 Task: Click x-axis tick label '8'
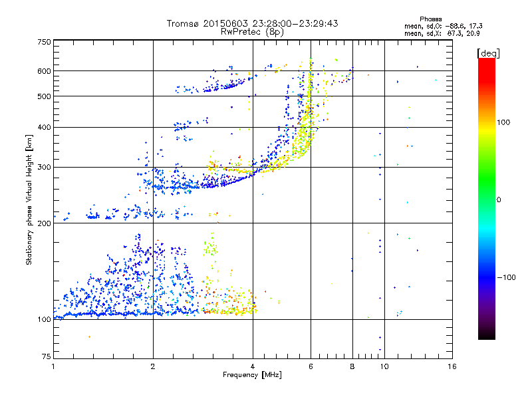(x=352, y=366)
